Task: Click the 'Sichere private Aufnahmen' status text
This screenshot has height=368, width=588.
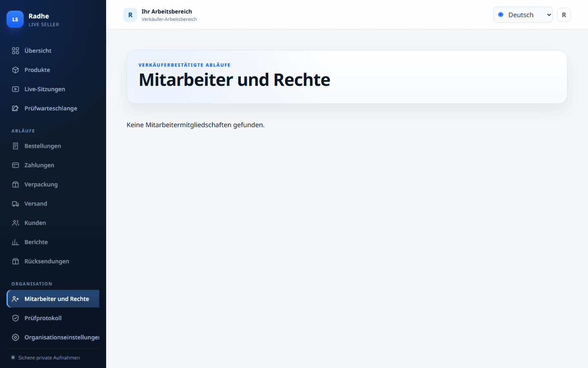Action: point(49,358)
